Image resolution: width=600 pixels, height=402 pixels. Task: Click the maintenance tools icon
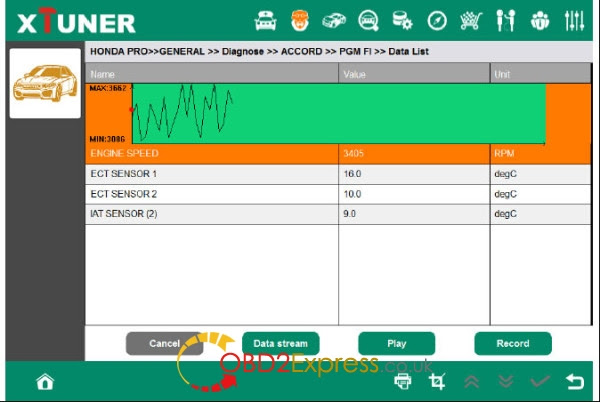pyautogui.click(x=505, y=20)
